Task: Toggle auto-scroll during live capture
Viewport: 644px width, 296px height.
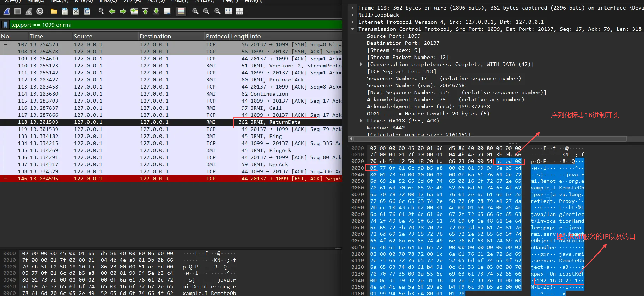Action: [x=168, y=11]
